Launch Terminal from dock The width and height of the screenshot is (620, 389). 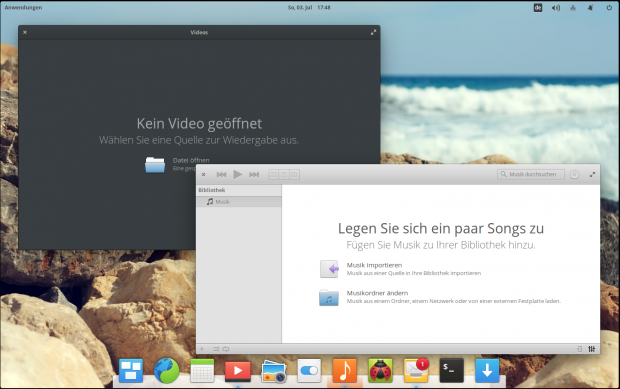click(452, 371)
